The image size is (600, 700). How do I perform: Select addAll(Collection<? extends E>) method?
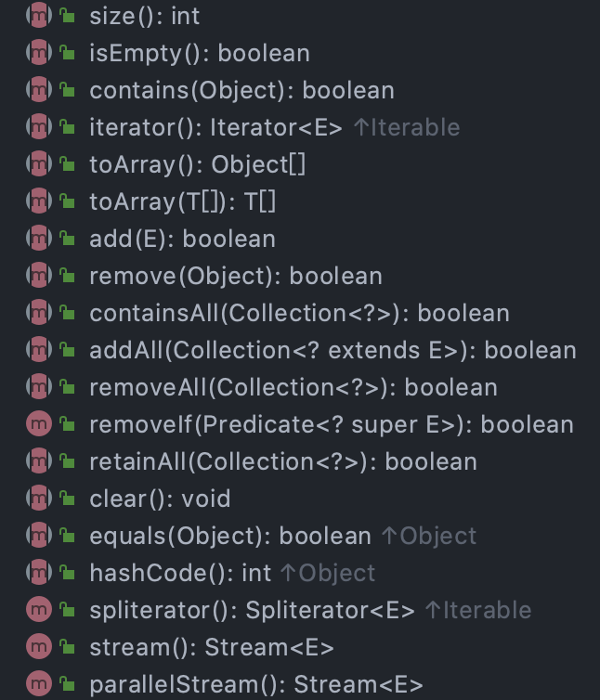tap(333, 350)
